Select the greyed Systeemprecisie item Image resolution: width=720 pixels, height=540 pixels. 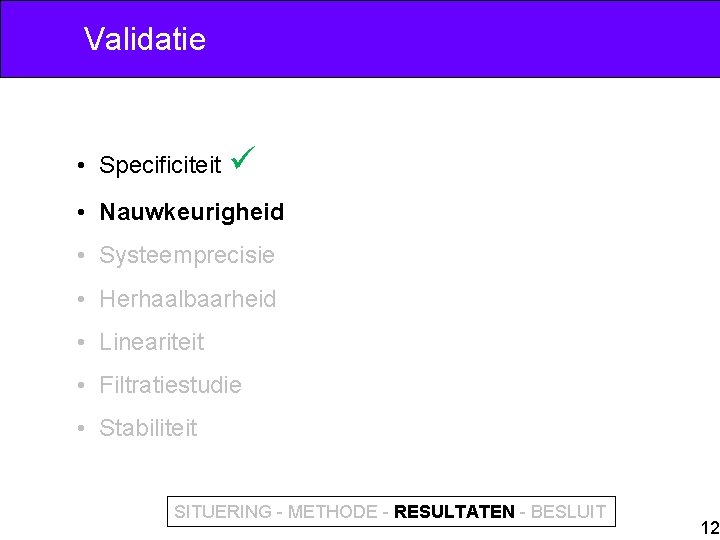pyautogui.click(x=187, y=255)
